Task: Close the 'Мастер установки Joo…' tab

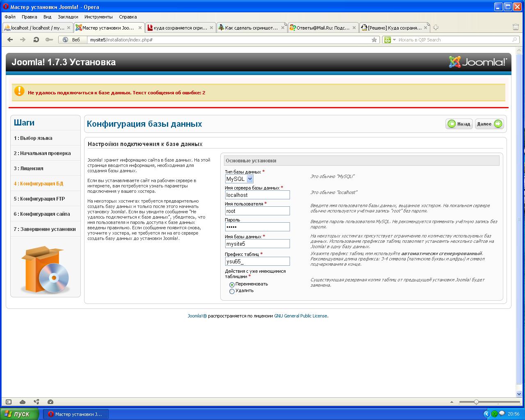Action: 140,28
